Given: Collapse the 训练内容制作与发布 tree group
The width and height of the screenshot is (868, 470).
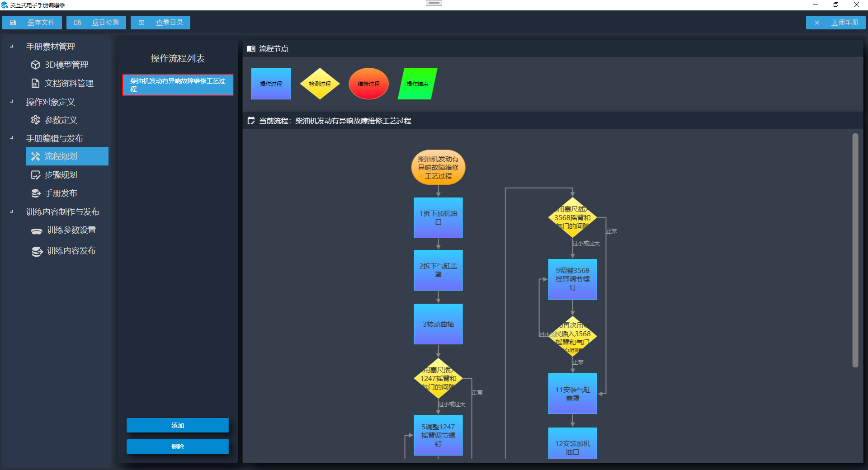Looking at the screenshot, I should 12,211.
